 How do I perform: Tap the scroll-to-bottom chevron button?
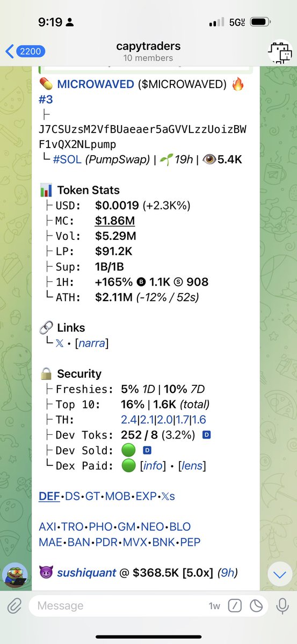[279, 575]
